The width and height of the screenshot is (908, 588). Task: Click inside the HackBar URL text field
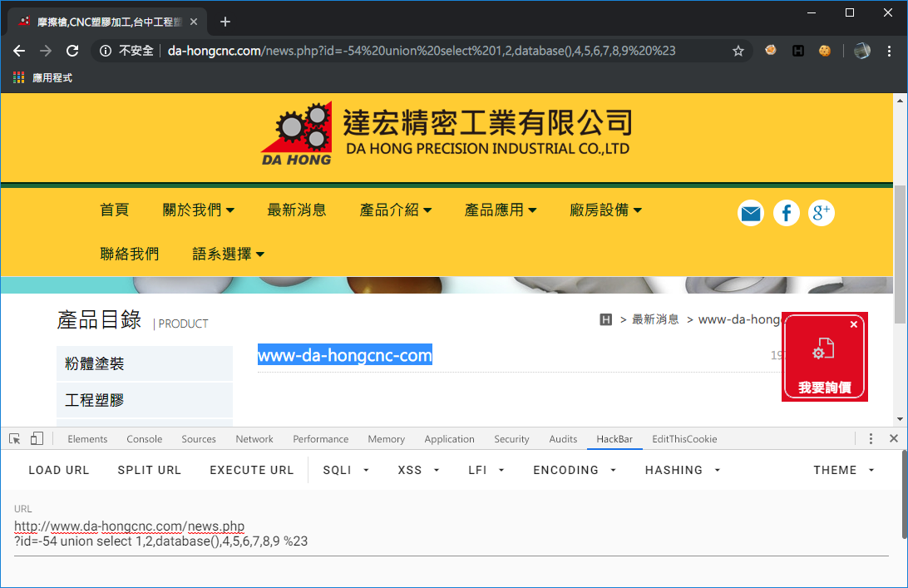click(452, 534)
